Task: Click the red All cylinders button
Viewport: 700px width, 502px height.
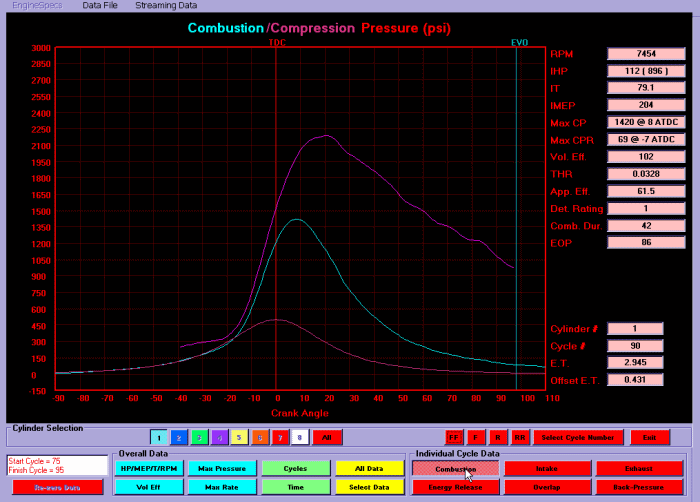Action: tap(326, 437)
